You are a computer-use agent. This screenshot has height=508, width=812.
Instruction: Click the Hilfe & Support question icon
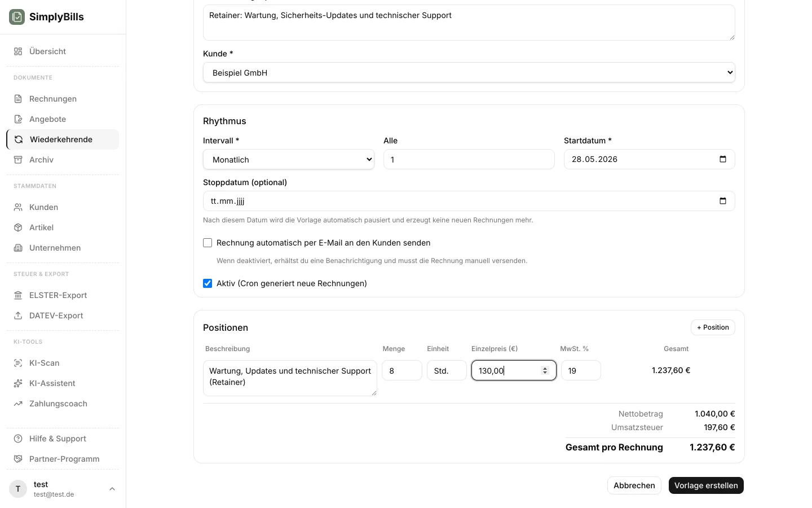[x=18, y=439]
